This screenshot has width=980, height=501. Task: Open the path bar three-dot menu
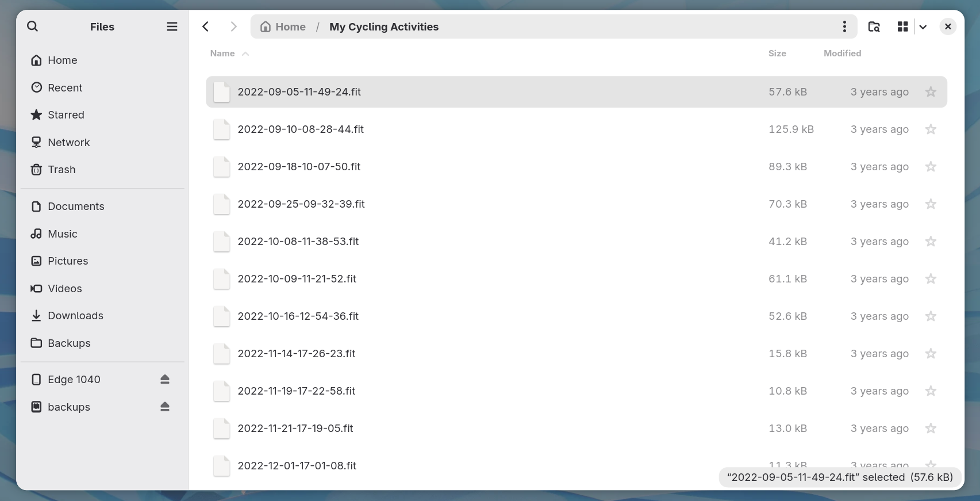click(844, 26)
